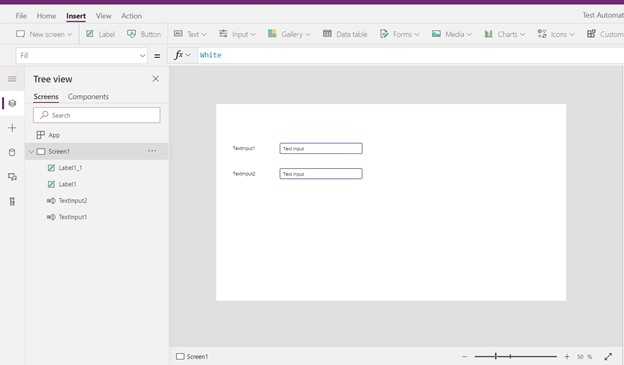The height and width of the screenshot is (365, 624).
Task: Open the Advanced tools sidebar icon
Action: point(12,201)
